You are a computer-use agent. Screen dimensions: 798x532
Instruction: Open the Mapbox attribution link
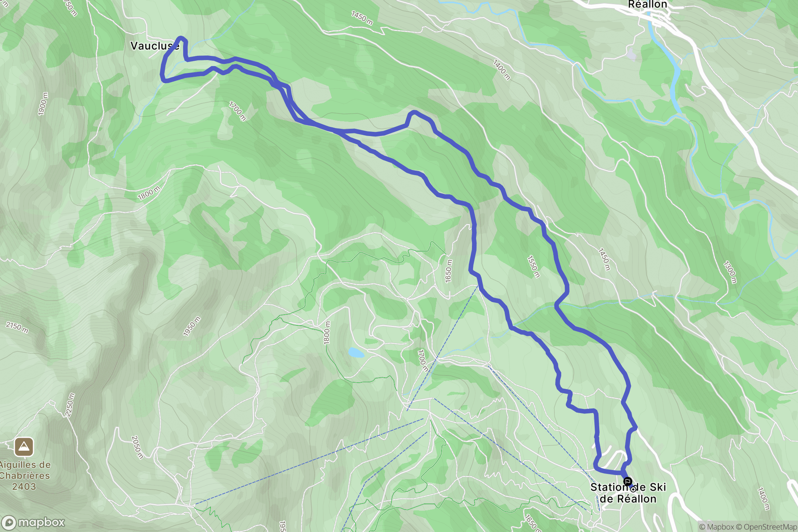716,527
